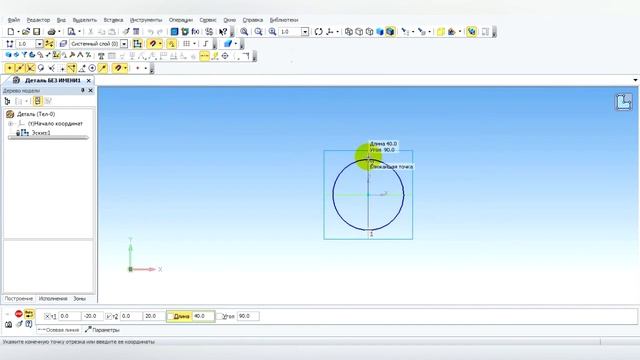640x360 pixels.
Task: Toggle the т2 point fix checkbox
Action: pyautogui.click(x=109, y=316)
